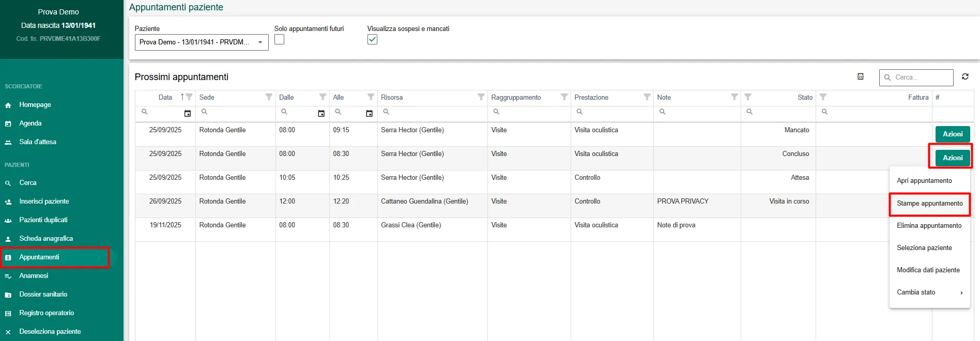Open Azioni dropdown for the Mancato appointment

pyautogui.click(x=952, y=134)
